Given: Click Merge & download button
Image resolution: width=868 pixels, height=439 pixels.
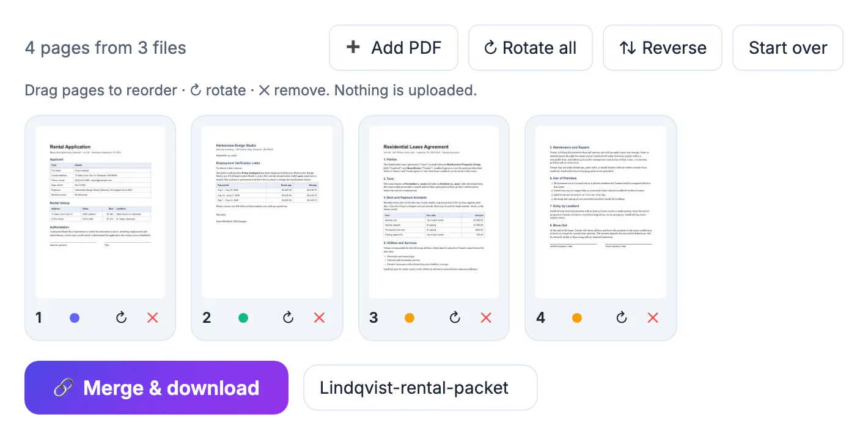Looking at the screenshot, I should [x=156, y=388].
